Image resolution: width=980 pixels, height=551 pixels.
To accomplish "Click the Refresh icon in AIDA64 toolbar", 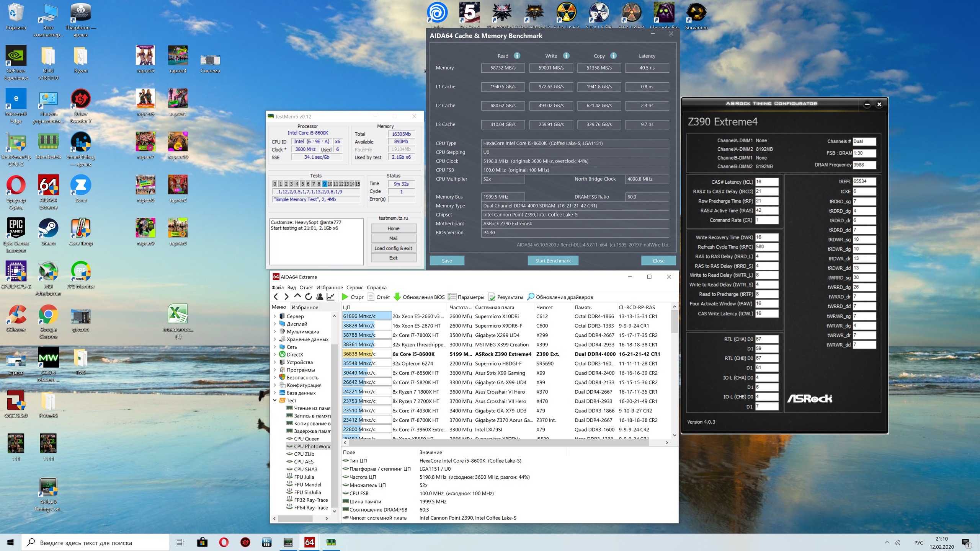I will click(309, 297).
